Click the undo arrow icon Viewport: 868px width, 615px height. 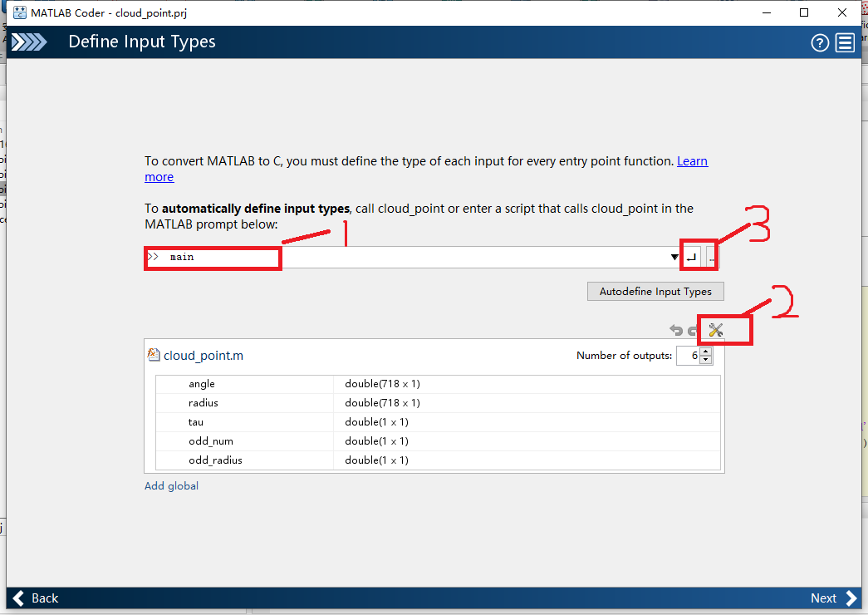[676, 330]
